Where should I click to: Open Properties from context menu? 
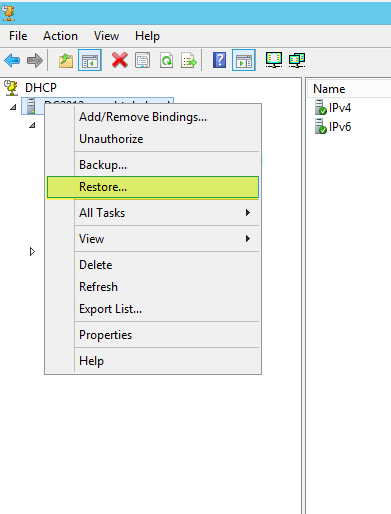pyautogui.click(x=153, y=335)
